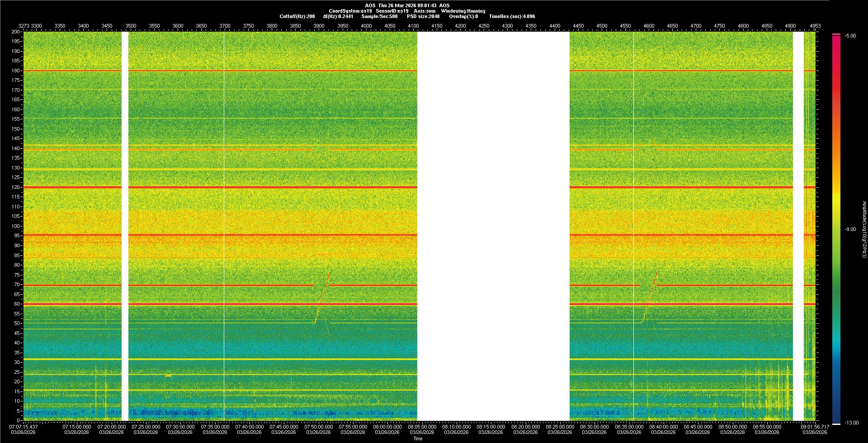Viewport: 868px width, 443px height.
Task: Click the 09:01:56.717 end time label
Action: pos(815,426)
